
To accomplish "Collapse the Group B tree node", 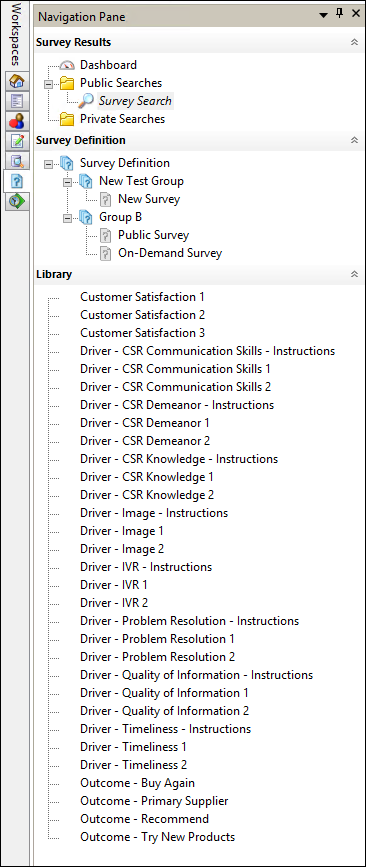I will tap(67, 218).
